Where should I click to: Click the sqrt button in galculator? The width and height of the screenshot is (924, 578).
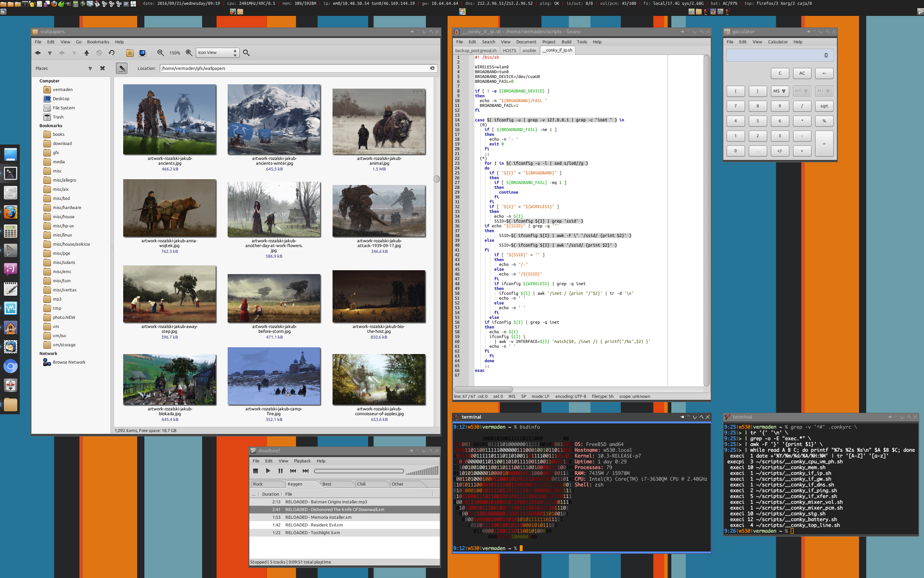click(824, 106)
